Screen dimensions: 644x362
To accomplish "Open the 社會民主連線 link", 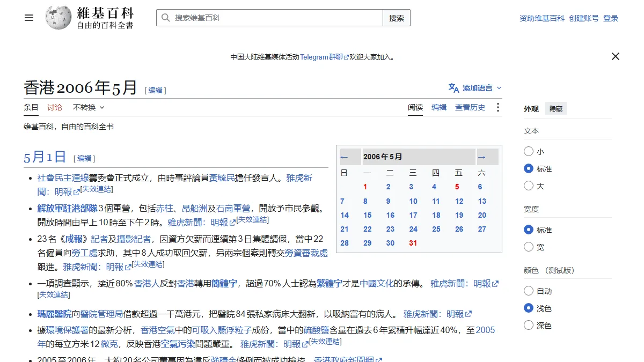I will click(x=63, y=178).
